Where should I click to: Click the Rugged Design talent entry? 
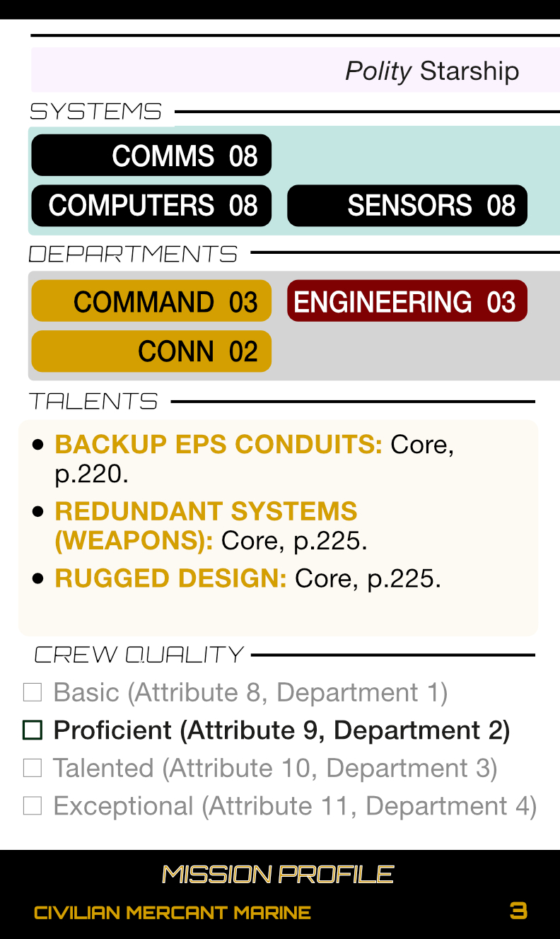click(x=170, y=578)
